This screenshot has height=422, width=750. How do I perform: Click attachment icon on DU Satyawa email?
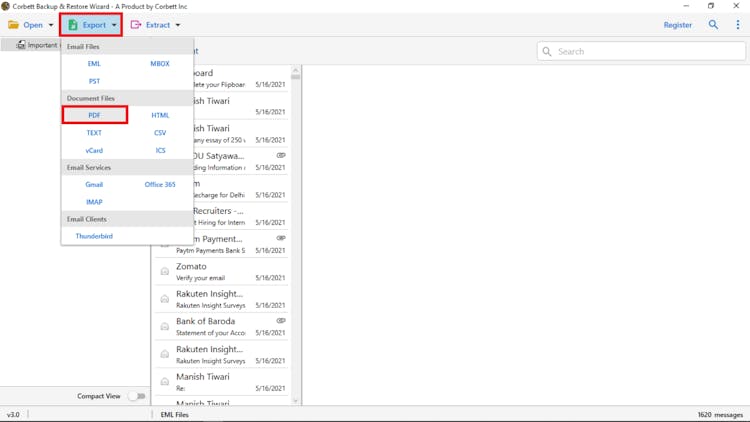(x=281, y=155)
